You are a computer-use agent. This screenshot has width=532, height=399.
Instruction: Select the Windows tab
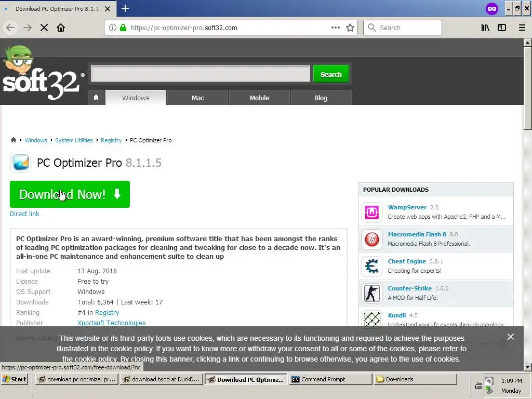click(x=136, y=98)
